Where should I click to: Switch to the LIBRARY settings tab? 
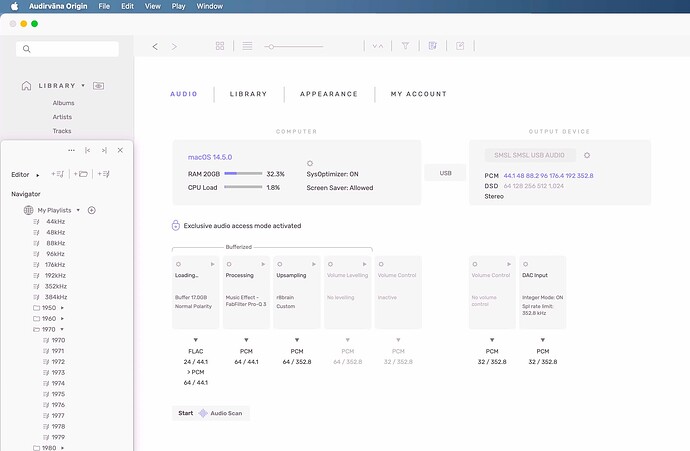tap(249, 94)
